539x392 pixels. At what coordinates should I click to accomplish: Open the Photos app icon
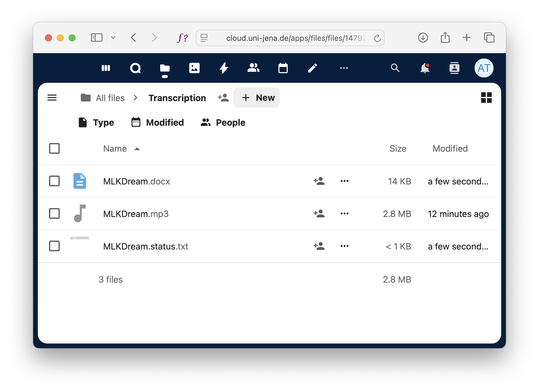194,68
